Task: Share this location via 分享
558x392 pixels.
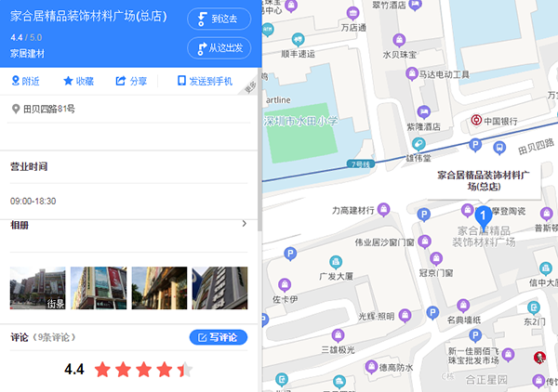Action: 131,82
